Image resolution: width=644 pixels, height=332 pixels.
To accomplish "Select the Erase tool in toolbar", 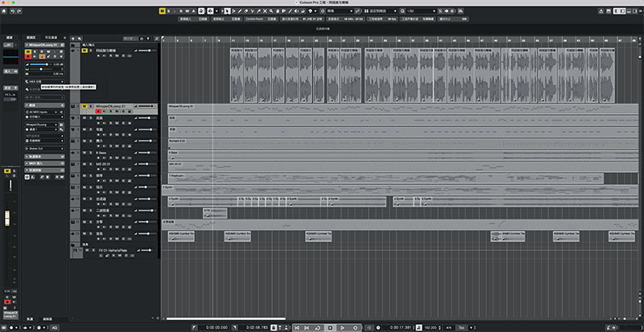I will (x=246, y=11).
